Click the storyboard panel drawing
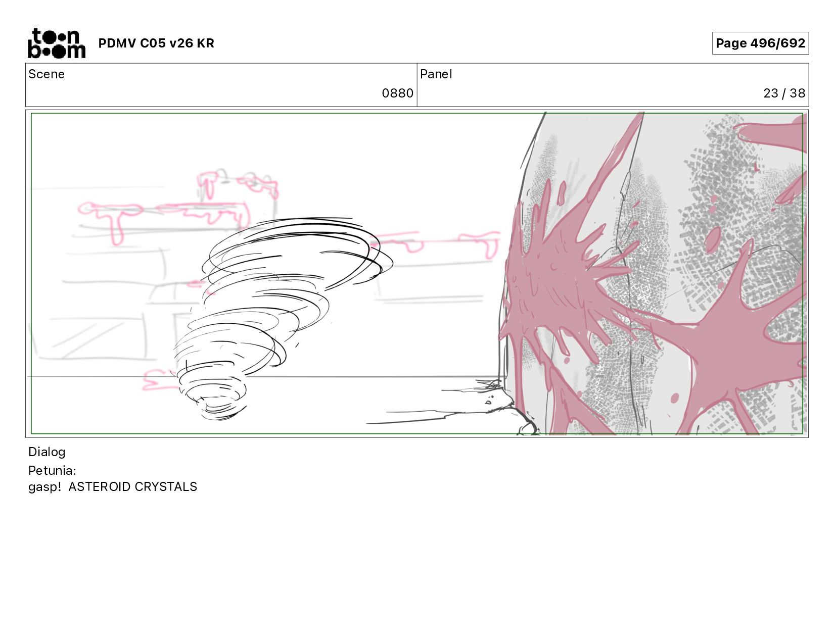The width and height of the screenshot is (834, 644). coord(417,273)
